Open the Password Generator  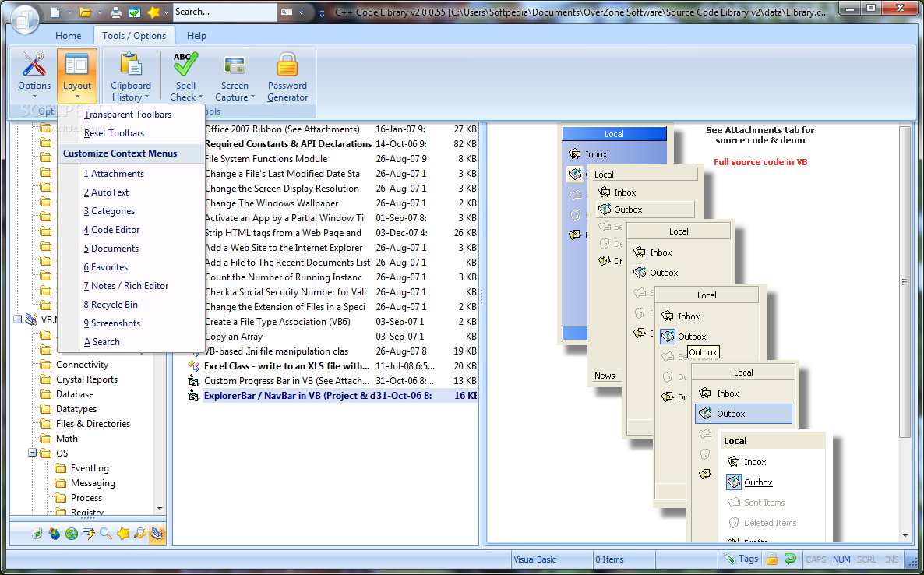[287, 76]
